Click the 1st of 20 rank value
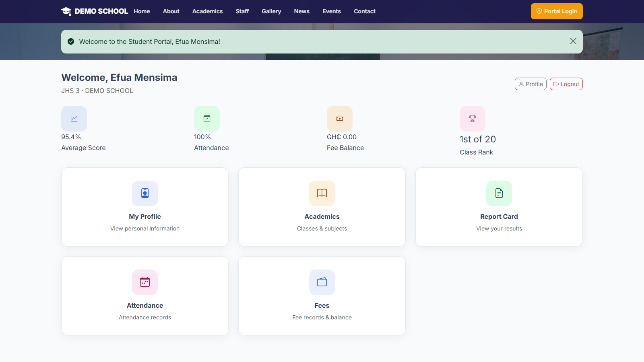 pos(478,139)
